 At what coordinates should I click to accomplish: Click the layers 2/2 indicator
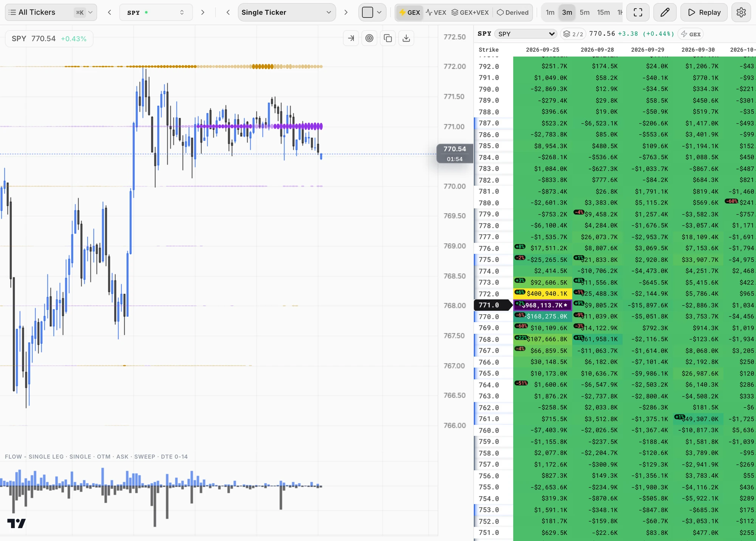click(x=573, y=34)
